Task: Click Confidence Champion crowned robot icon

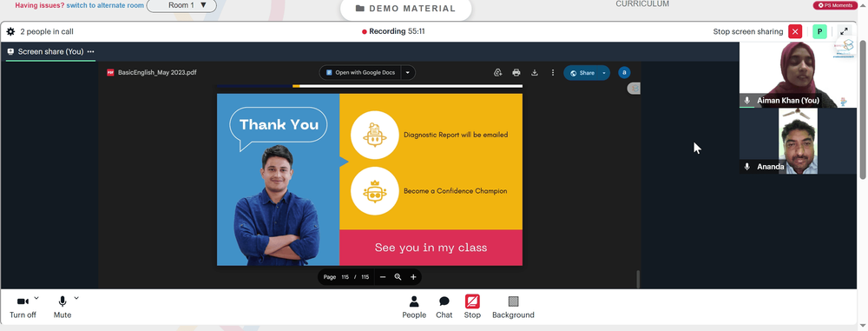Action: (x=375, y=191)
